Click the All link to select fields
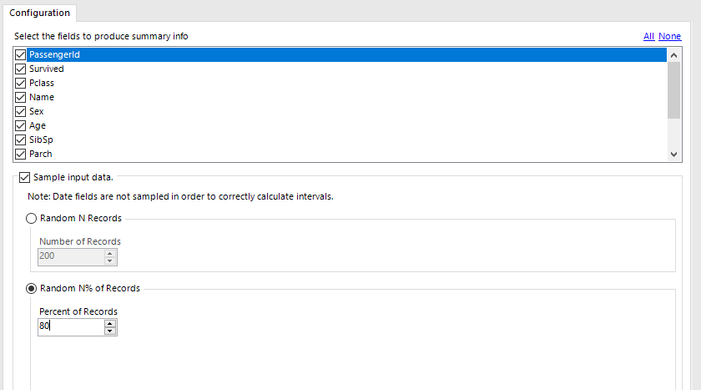Viewport: 701px width, 390px height. (x=649, y=36)
